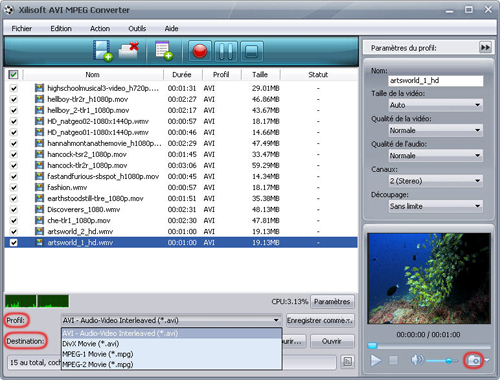The height and width of the screenshot is (380, 500).
Task: Open the Edition menu
Action: click(61, 29)
